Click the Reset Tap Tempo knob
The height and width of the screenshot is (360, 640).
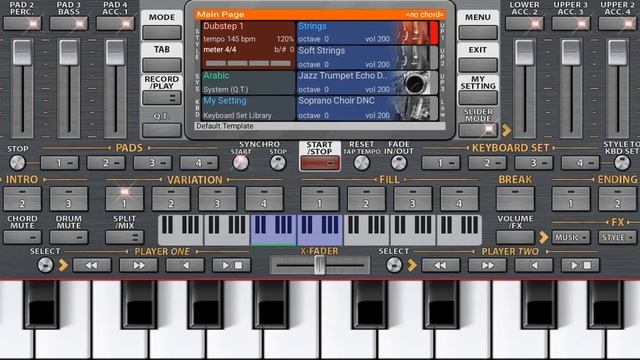point(362,163)
